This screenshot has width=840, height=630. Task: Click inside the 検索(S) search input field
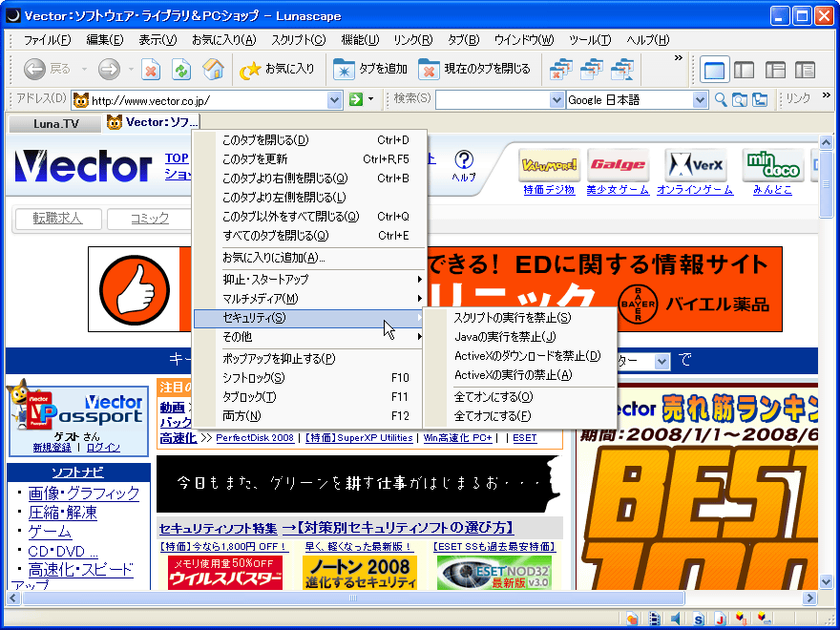click(x=493, y=99)
